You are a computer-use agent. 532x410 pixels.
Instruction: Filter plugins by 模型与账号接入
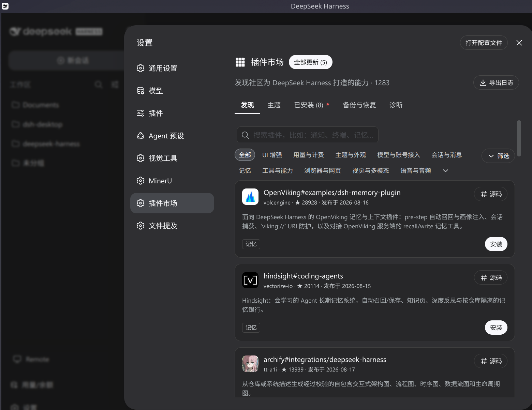point(399,155)
